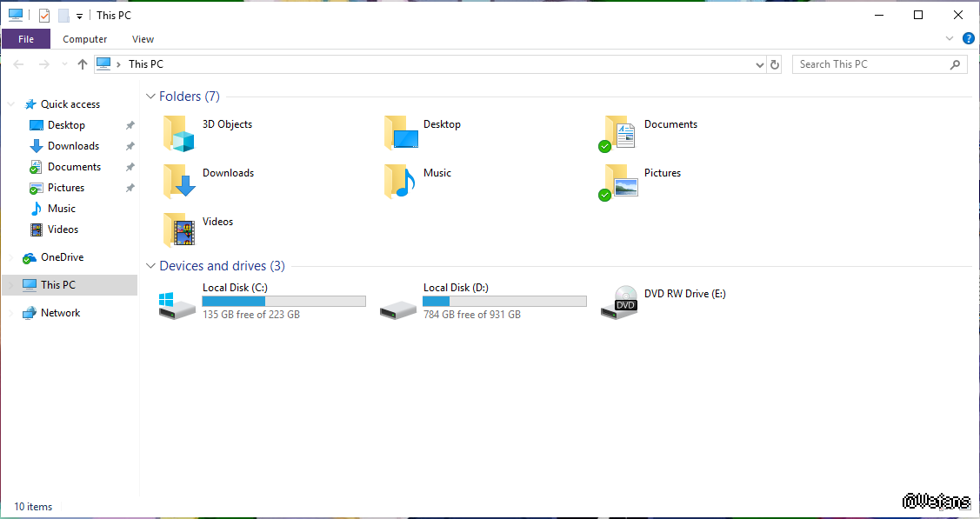Select Desktop in Quick access sidebar
The width and height of the screenshot is (980, 519).
click(66, 125)
